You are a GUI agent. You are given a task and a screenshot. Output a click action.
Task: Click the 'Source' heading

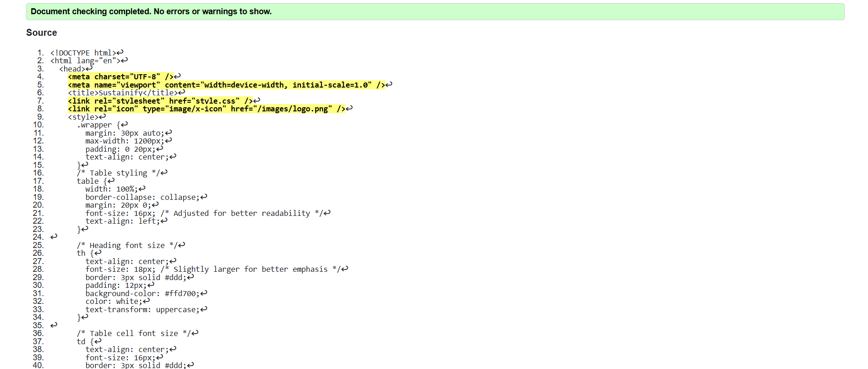tap(42, 33)
